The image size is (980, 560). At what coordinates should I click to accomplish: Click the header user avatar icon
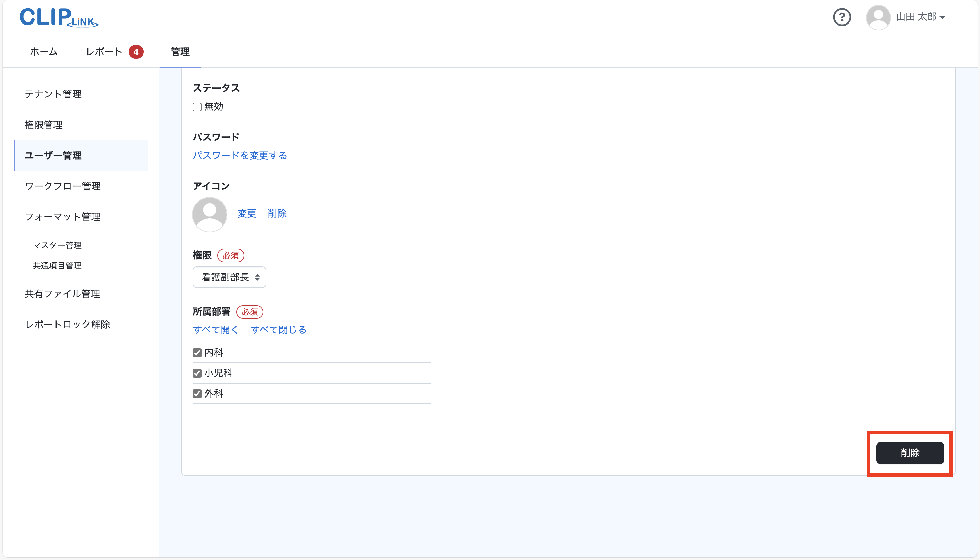coord(878,17)
